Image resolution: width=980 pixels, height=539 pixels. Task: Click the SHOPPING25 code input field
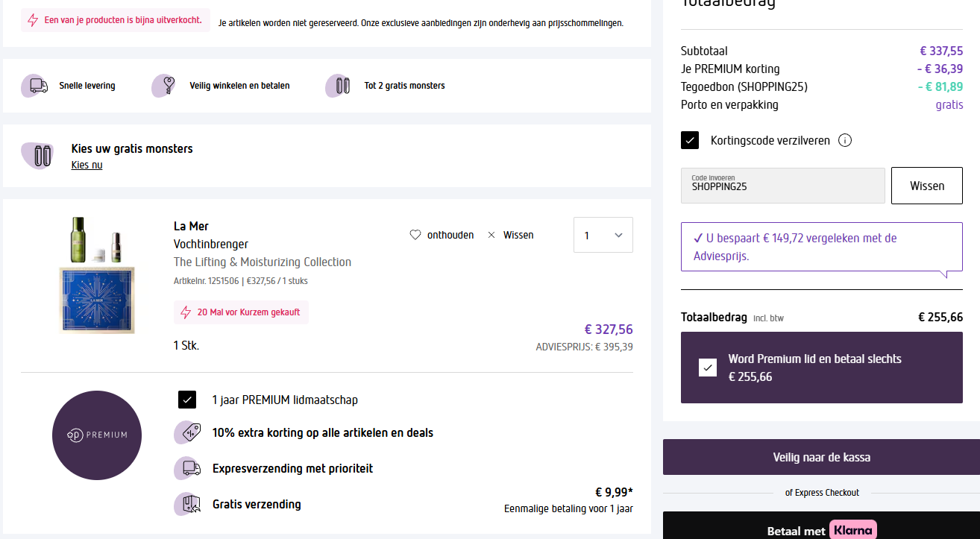(x=782, y=186)
